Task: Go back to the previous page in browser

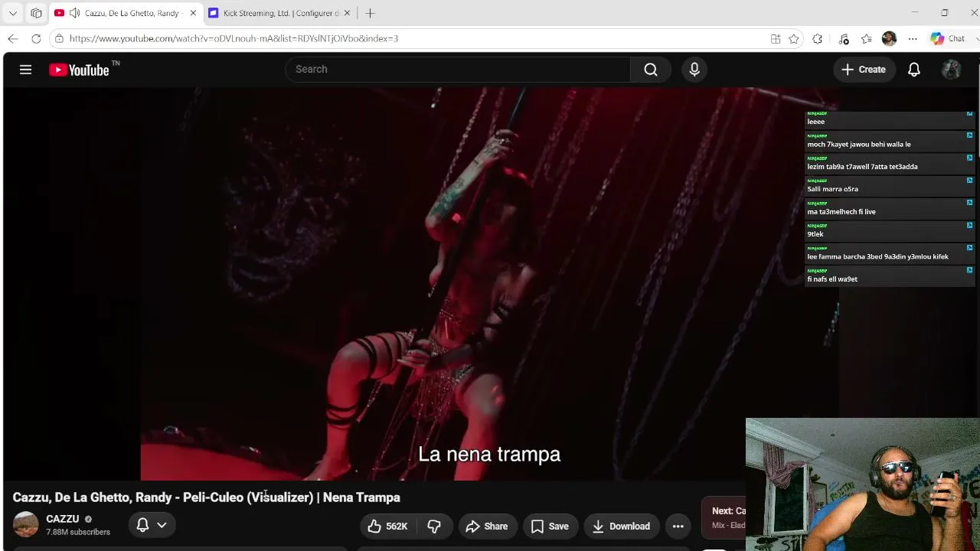Action: pos(13,38)
